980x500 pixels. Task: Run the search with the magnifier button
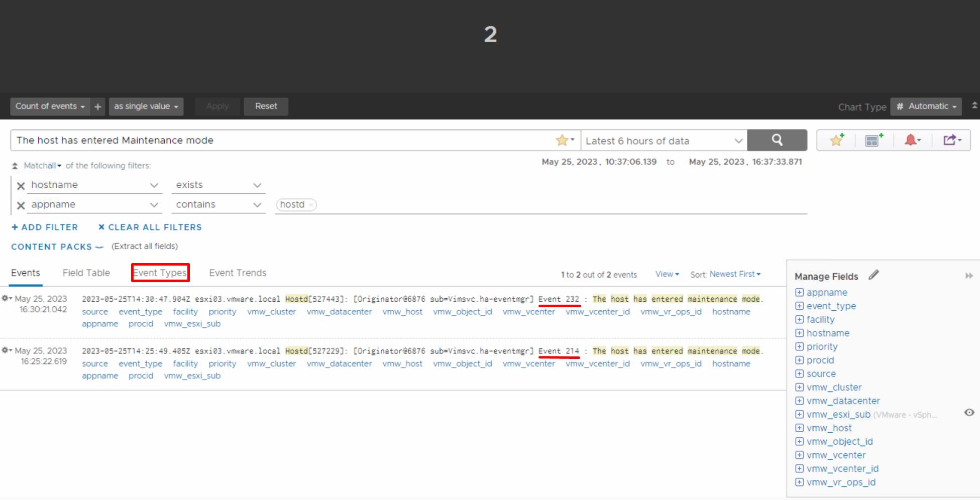click(777, 140)
